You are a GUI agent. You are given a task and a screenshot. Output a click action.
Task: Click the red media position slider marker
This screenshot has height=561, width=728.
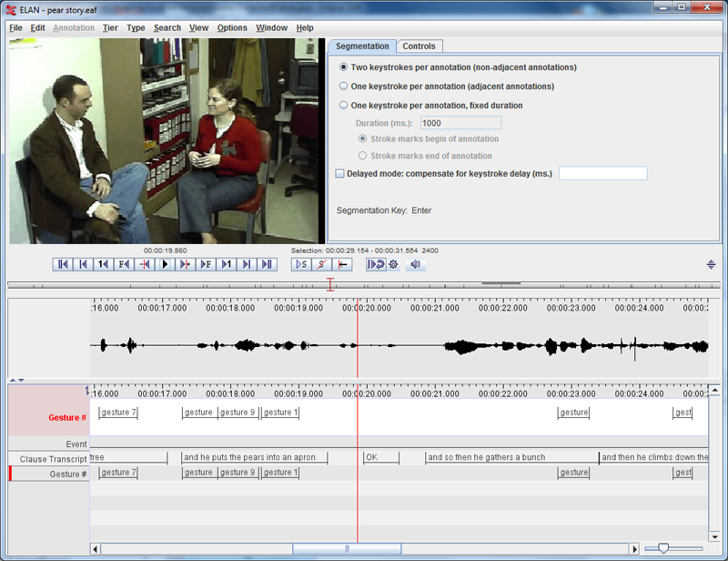pos(330,284)
